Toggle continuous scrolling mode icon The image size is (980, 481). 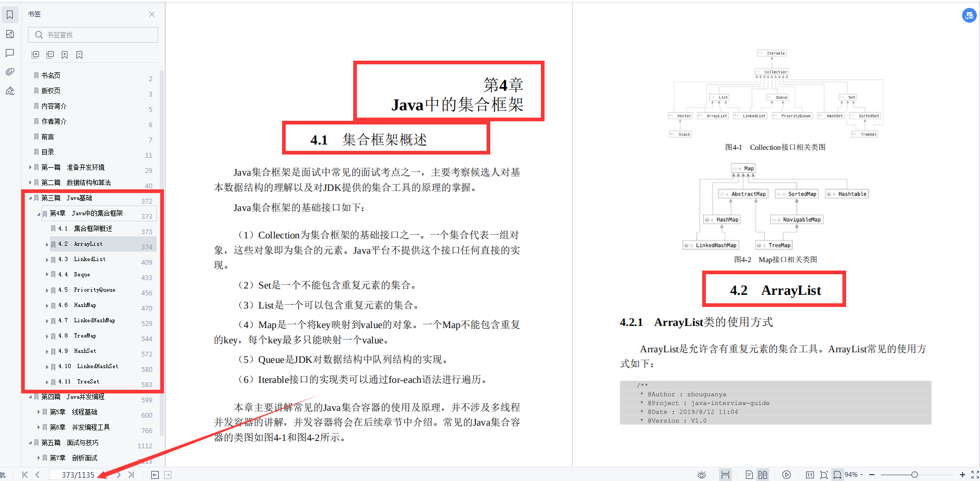pos(725,475)
